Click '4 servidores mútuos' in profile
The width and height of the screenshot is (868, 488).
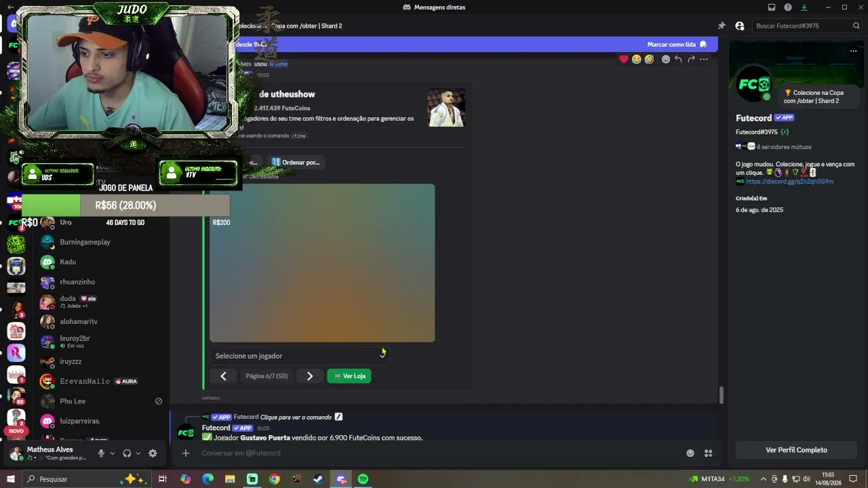[784, 147]
